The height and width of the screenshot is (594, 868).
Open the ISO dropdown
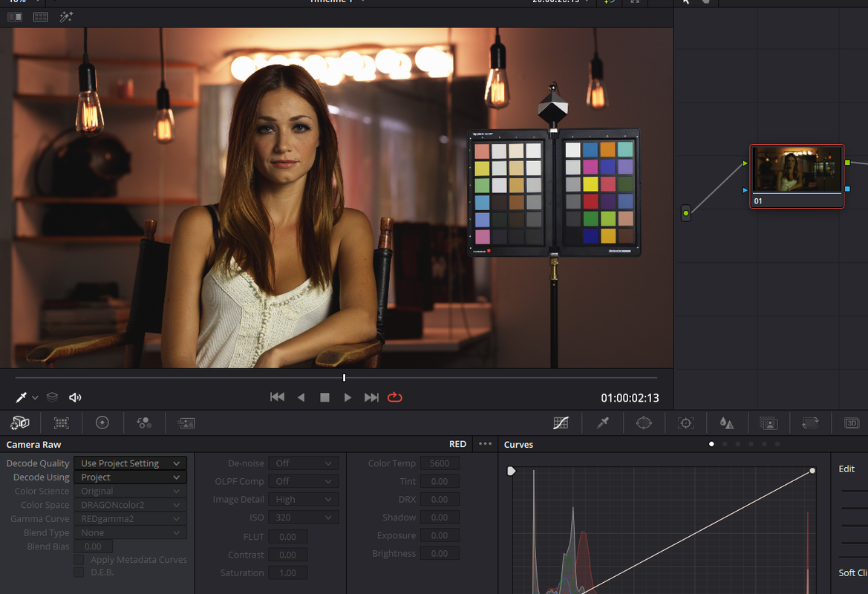point(304,517)
